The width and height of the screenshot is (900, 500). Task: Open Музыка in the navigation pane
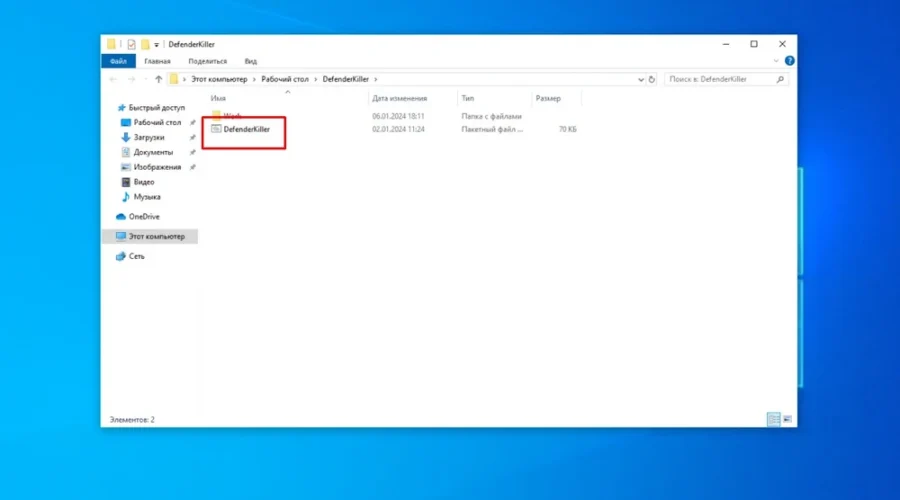pyautogui.click(x=147, y=197)
